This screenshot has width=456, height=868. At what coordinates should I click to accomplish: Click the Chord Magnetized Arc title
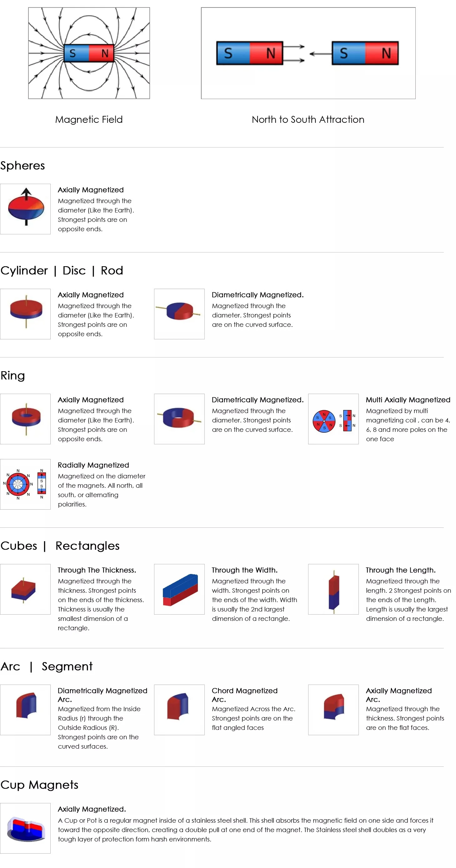point(244,695)
